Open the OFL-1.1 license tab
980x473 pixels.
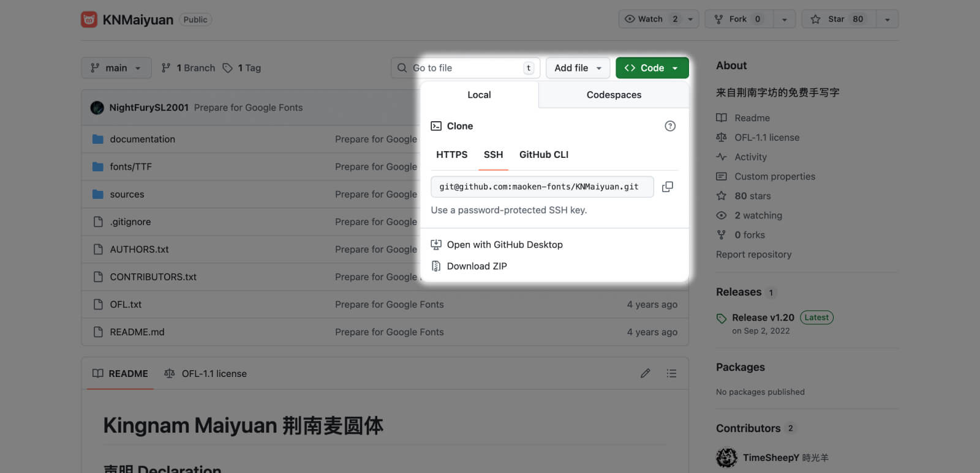click(205, 373)
